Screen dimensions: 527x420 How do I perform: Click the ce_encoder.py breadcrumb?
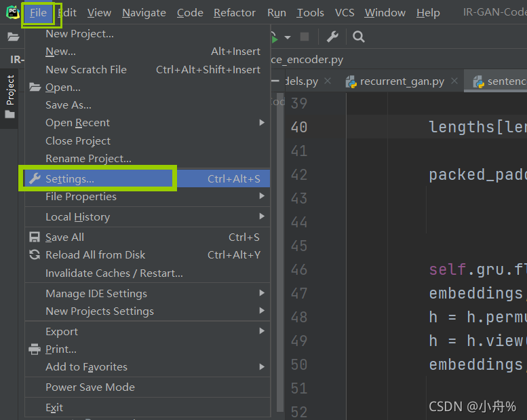tap(307, 60)
